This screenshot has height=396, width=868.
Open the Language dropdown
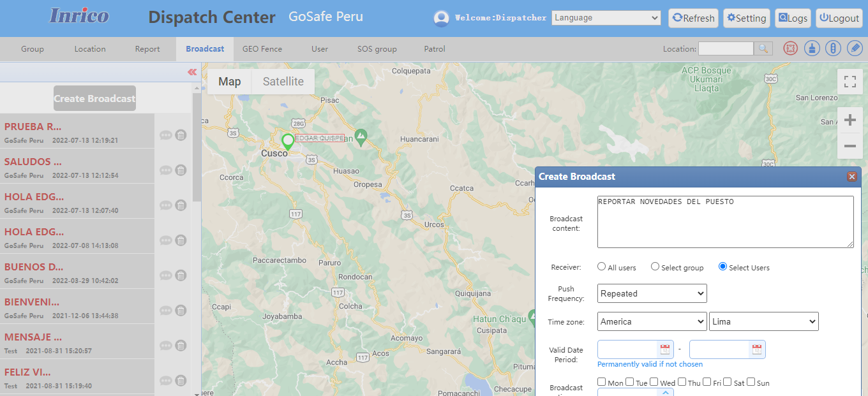[606, 18]
